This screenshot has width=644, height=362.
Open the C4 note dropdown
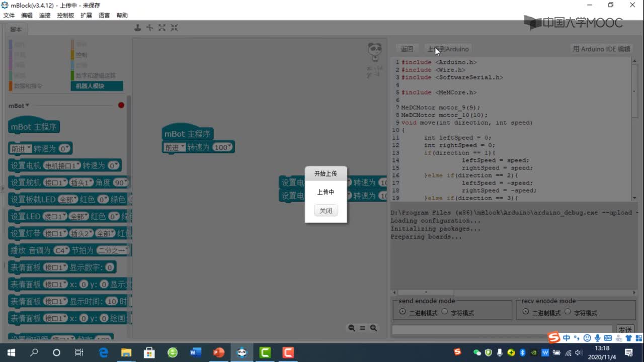pyautogui.click(x=61, y=250)
